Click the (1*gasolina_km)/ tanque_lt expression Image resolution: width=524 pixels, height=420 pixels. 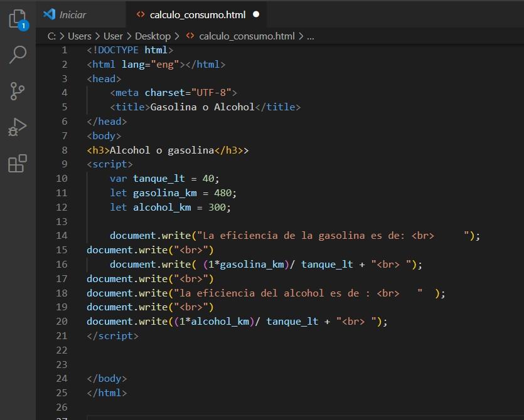tap(278, 265)
